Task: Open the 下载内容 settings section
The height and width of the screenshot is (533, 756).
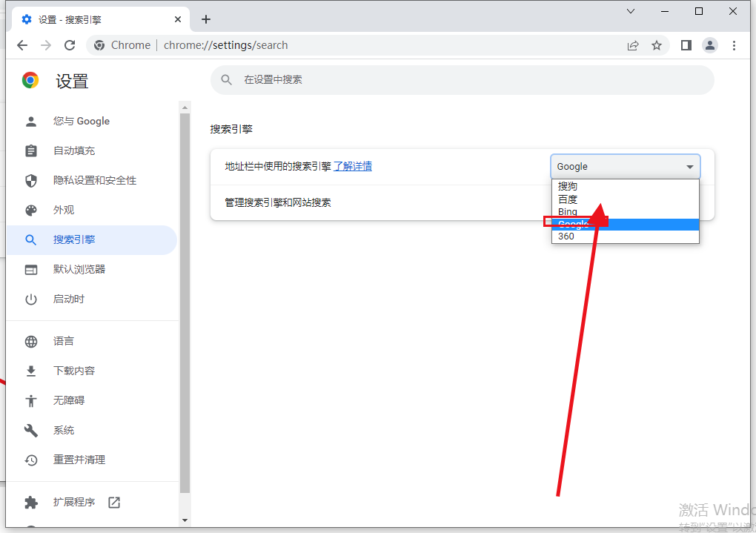Action: (92, 371)
